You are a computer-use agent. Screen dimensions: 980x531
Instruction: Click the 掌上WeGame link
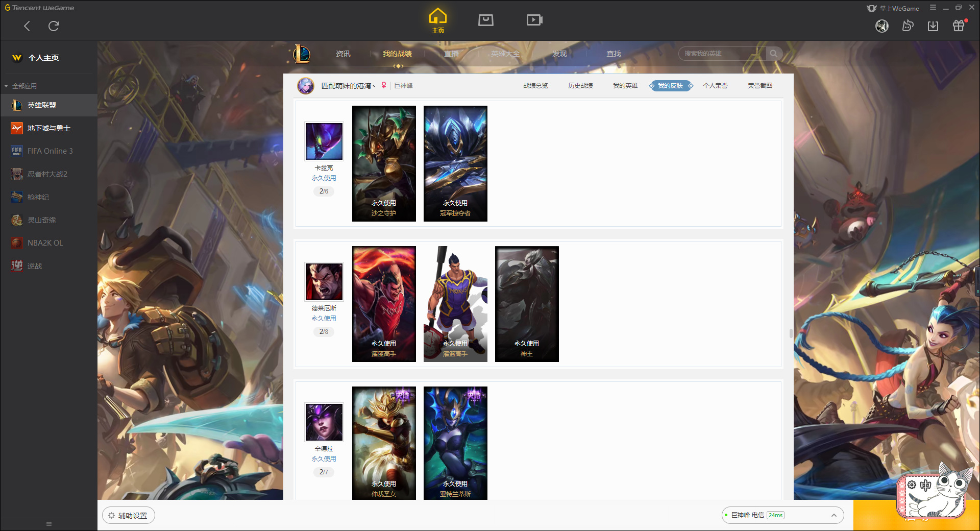(x=893, y=8)
